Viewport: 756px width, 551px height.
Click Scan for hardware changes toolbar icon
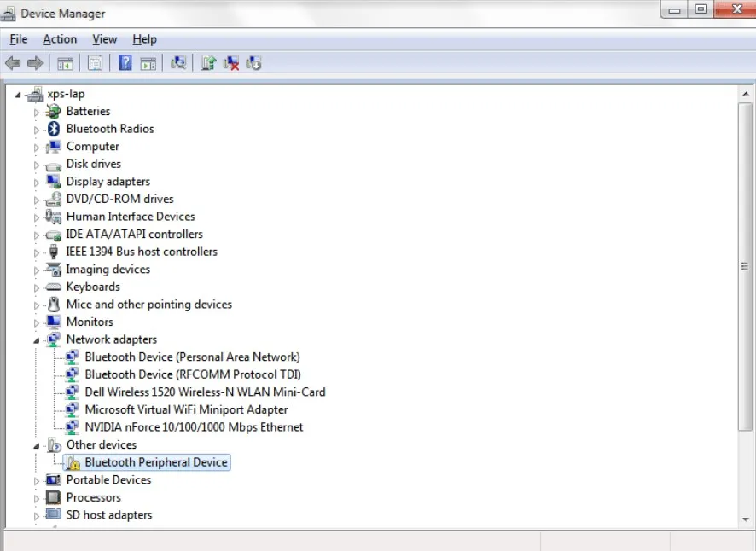coord(178,63)
